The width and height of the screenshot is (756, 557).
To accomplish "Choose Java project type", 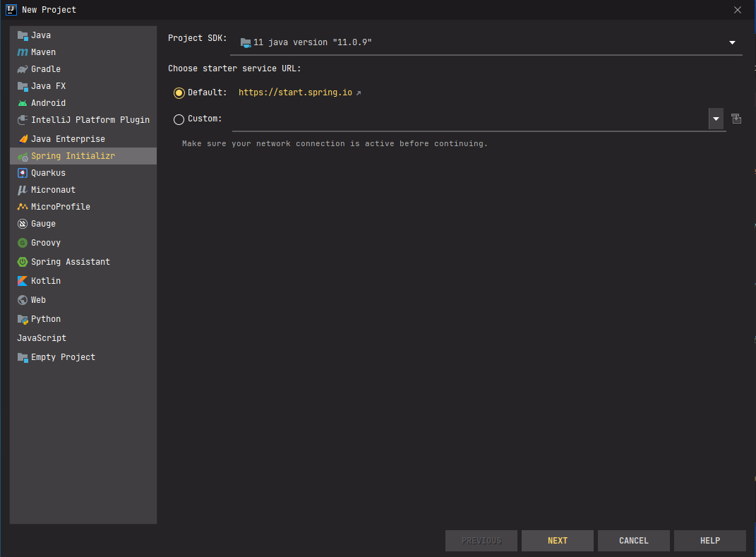I will [x=83, y=35].
